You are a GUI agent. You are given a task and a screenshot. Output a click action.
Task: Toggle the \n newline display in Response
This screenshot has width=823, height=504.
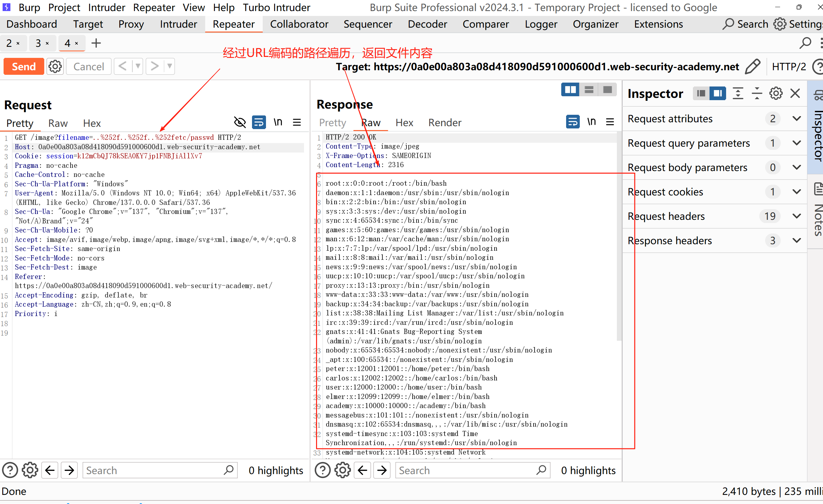pos(591,122)
